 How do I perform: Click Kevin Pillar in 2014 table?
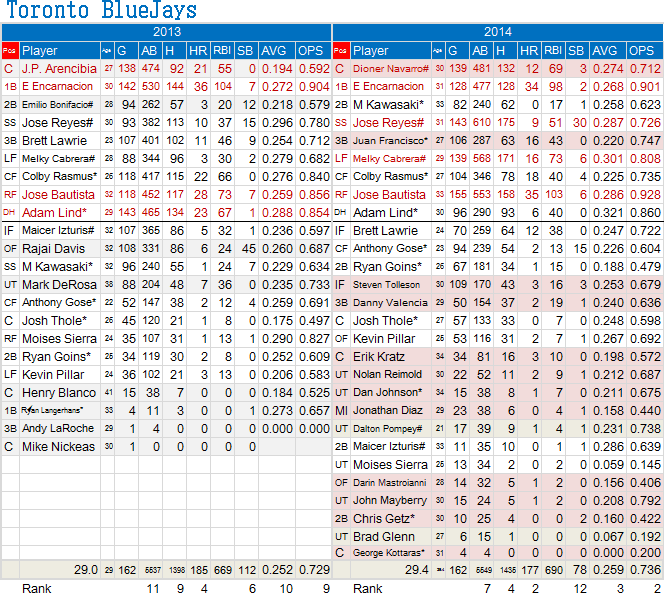point(384,339)
